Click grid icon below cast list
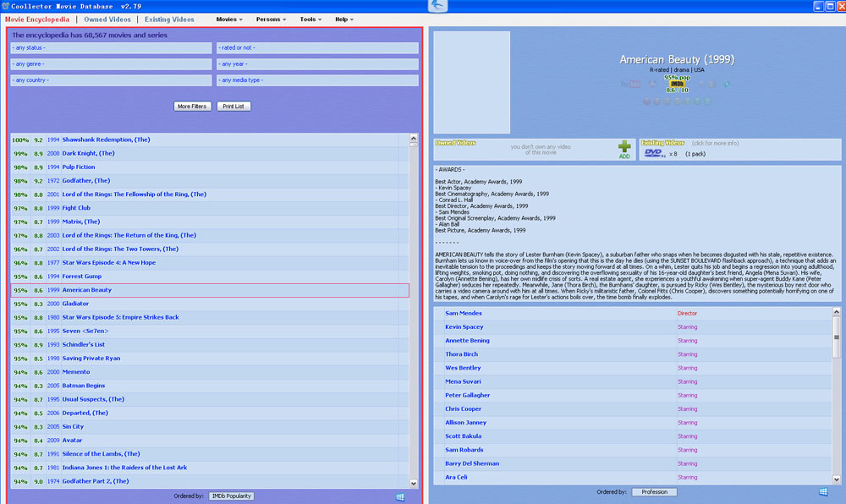This screenshot has width=846, height=504. point(822,491)
